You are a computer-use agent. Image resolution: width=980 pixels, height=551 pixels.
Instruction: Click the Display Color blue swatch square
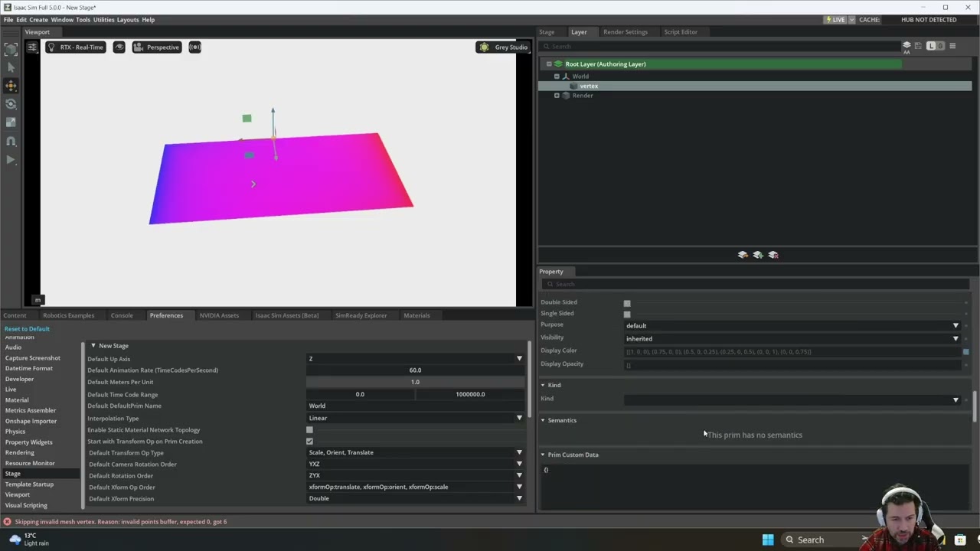(x=965, y=352)
